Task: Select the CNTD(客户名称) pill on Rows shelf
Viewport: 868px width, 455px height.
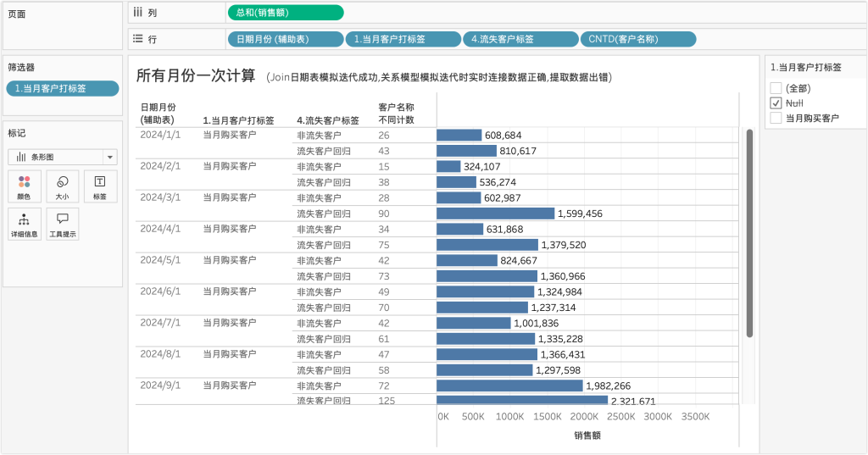Action: tap(637, 39)
